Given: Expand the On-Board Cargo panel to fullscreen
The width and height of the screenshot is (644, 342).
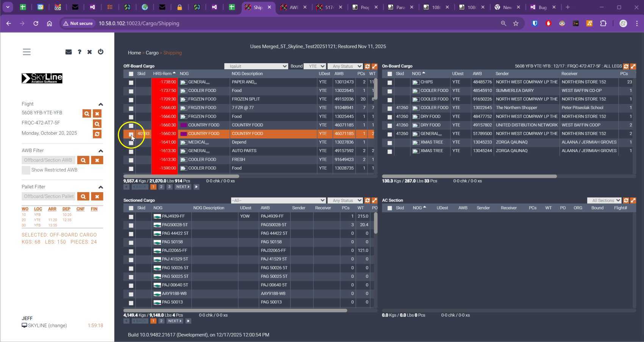Looking at the screenshot, I should coord(633,66).
